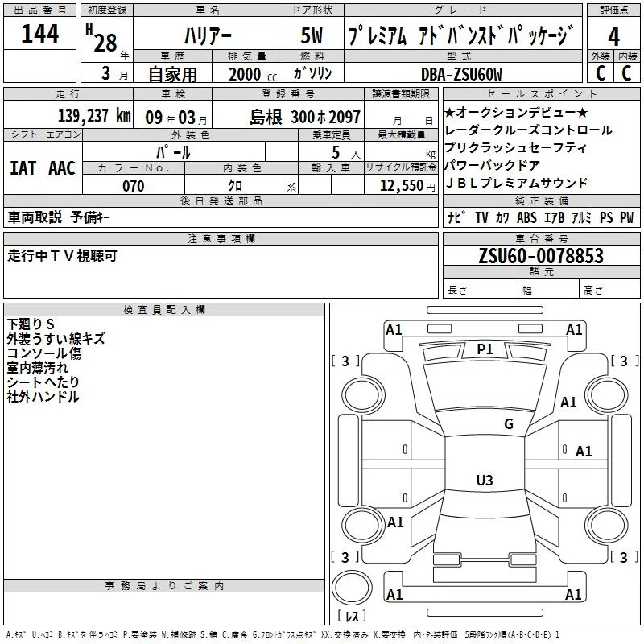
Task: Select the interior color "クロ"
Action: pyautogui.click(x=235, y=185)
